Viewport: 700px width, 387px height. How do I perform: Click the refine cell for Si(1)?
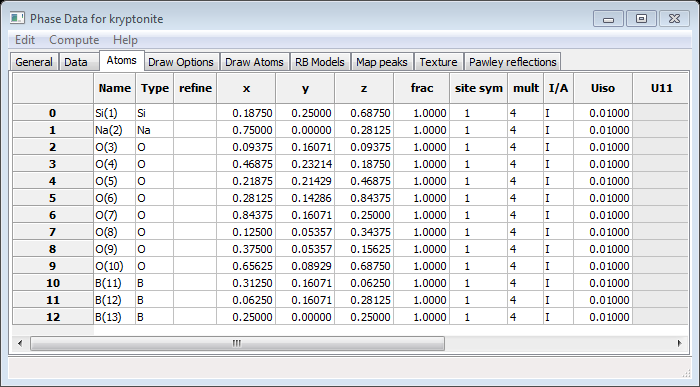(x=195, y=113)
